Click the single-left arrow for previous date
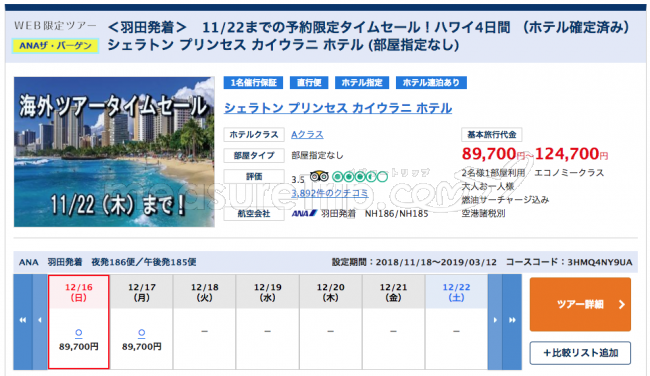 [x=40, y=321]
